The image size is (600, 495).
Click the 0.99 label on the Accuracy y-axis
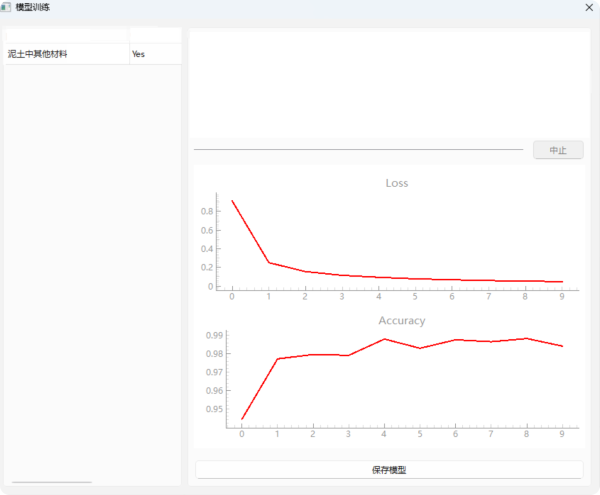(x=213, y=336)
